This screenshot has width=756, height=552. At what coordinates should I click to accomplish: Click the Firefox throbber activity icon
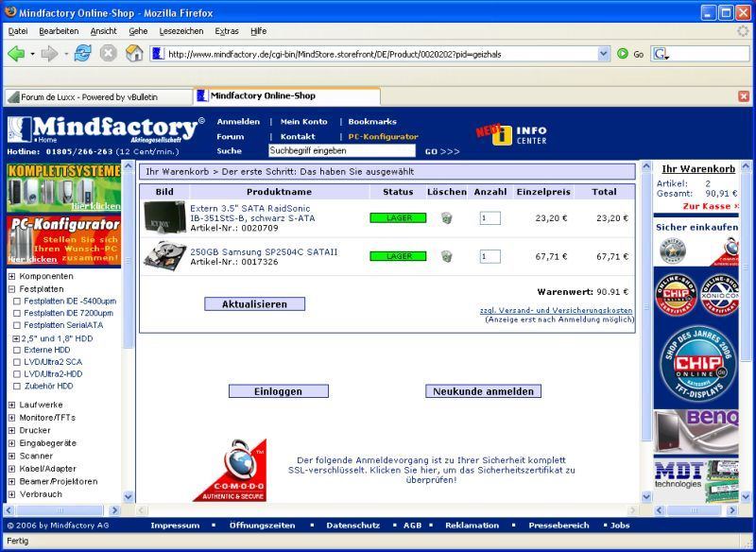pyautogui.click(x=743, y=31)
